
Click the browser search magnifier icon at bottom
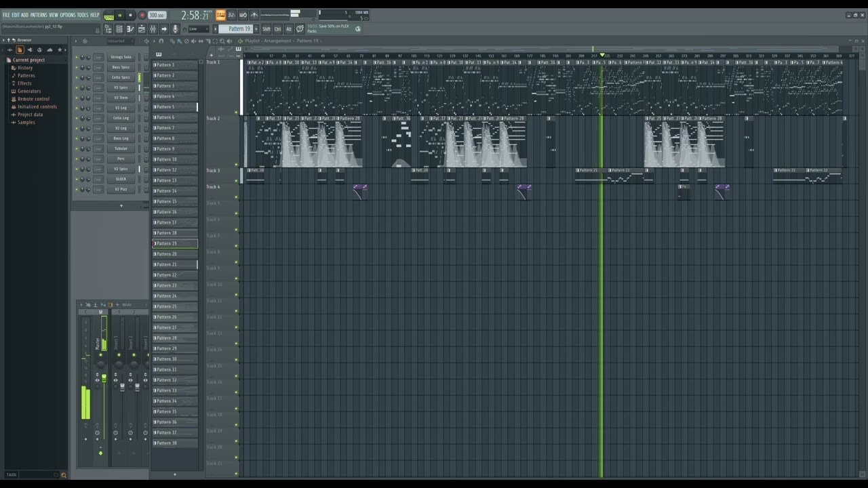click(63, 474)
